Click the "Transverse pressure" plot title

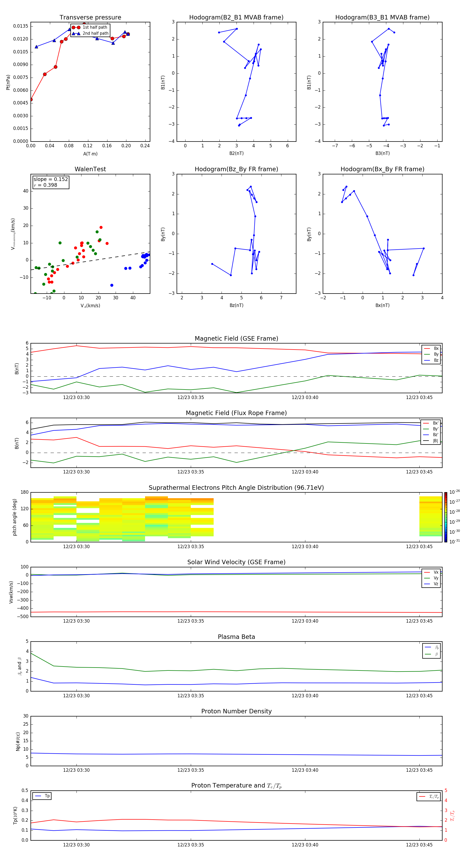[90, 17]
